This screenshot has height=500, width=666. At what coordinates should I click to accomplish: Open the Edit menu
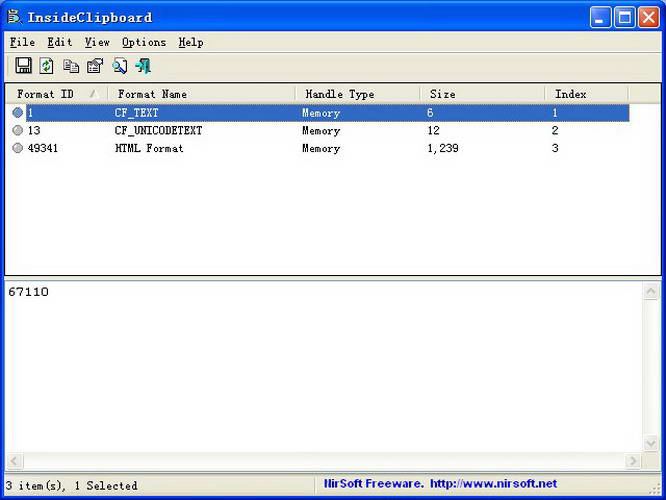tap(59, 42)
